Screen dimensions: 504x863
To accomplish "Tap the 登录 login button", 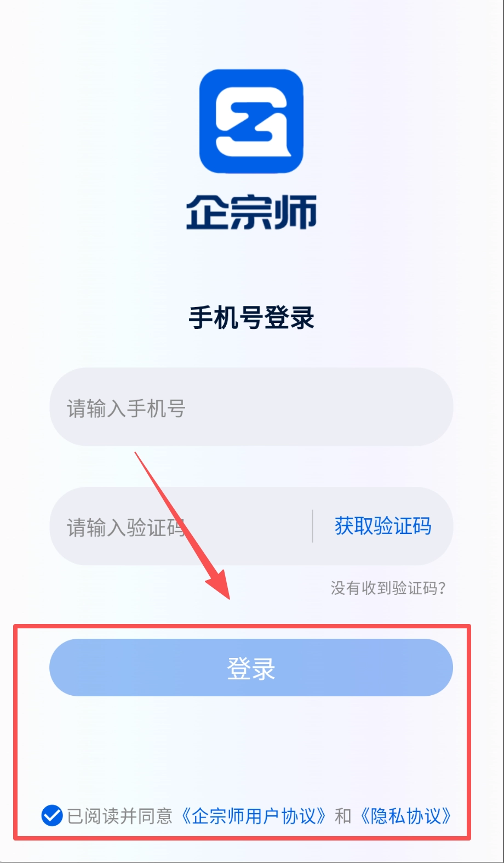I will [251, 668].
